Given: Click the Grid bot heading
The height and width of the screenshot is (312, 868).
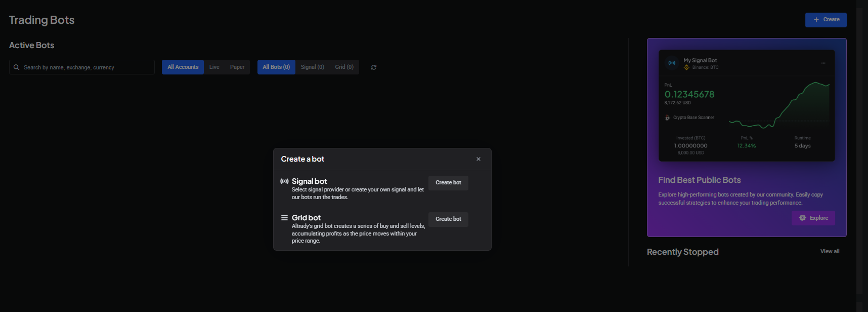Looking at the screenshot, I should pyautogui.click(x=306, y=218).
